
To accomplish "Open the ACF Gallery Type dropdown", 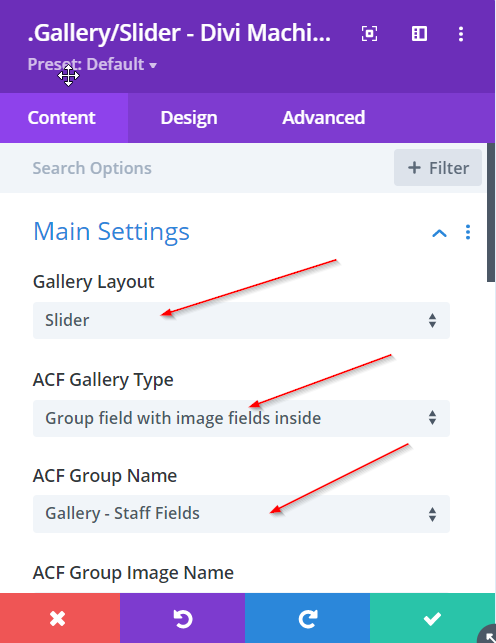I will [x=241, y=418].
